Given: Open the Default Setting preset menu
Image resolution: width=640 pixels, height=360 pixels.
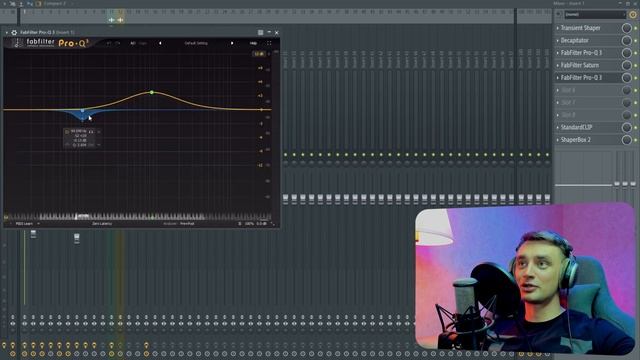Looking at the screenshot, I should (196, 43).
